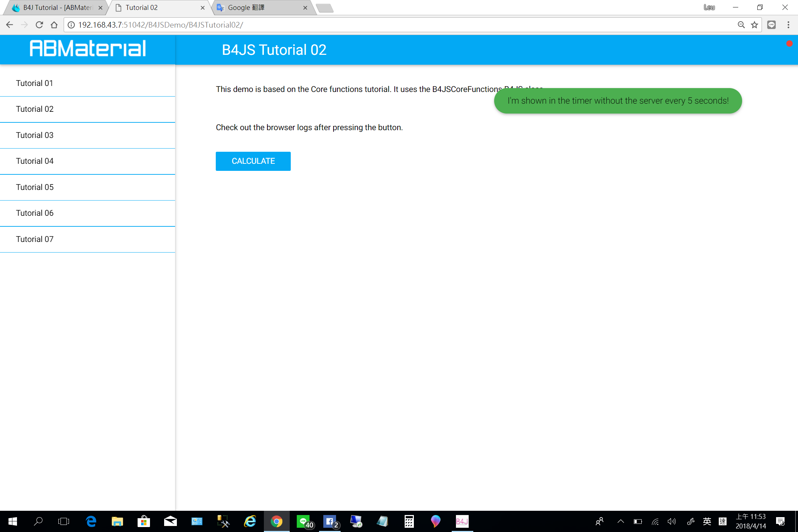Reload the page with the refresh icon
This screenshot has width=798, height=532.
click(x=39, y=25)
